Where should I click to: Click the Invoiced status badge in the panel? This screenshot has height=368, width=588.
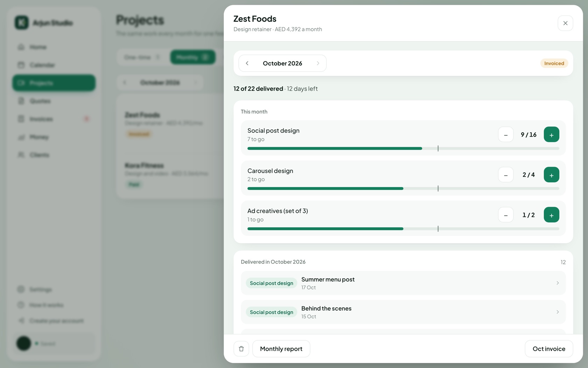click(x=554, y=63)
